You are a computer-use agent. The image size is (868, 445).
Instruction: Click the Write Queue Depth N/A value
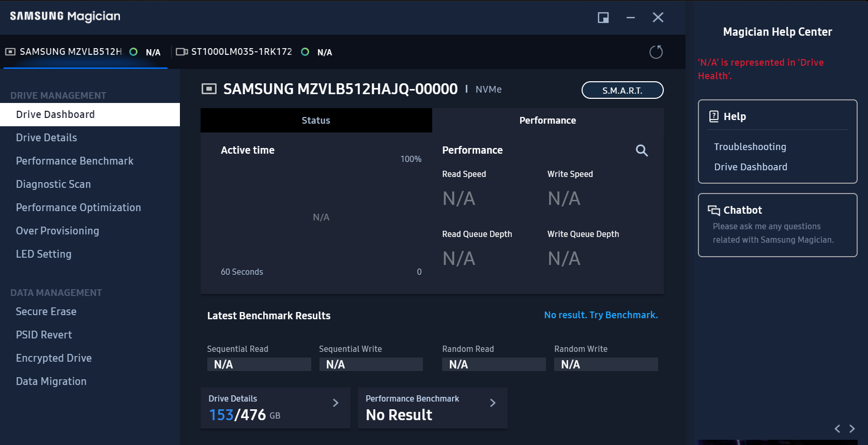[564, 258]
